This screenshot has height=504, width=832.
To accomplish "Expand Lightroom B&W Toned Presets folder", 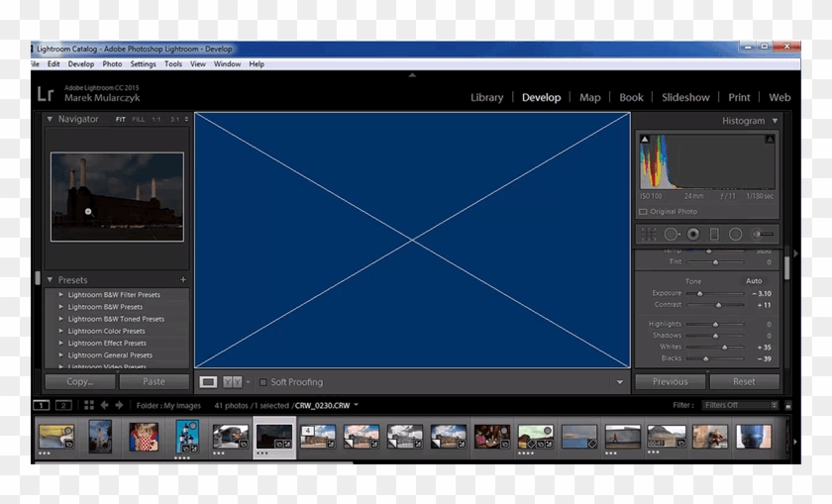I will coord(61,319).
